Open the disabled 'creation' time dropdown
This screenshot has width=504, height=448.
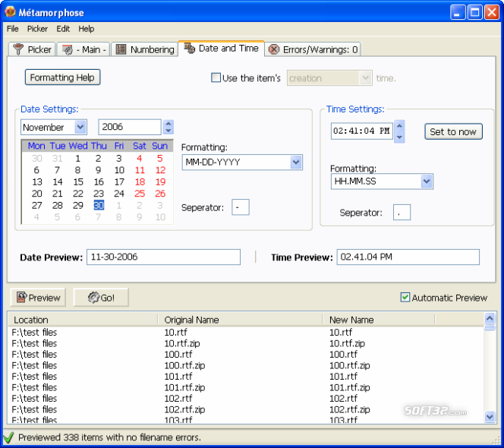(x=365, y=77)
